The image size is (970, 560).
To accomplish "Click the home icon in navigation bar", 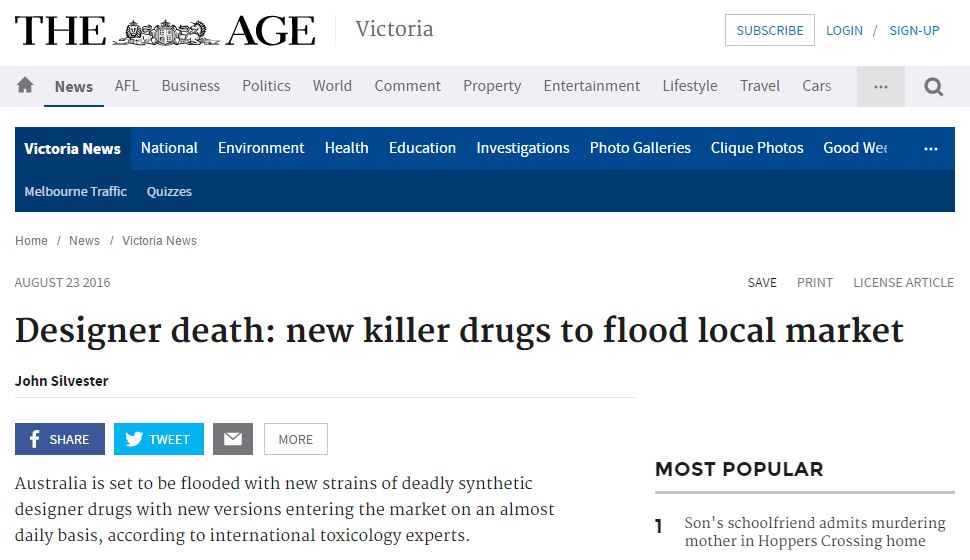I will pos(25,86).
